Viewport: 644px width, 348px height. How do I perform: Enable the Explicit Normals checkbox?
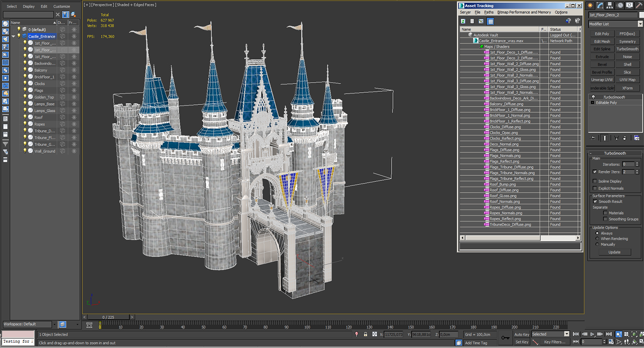tap(595, 188)
